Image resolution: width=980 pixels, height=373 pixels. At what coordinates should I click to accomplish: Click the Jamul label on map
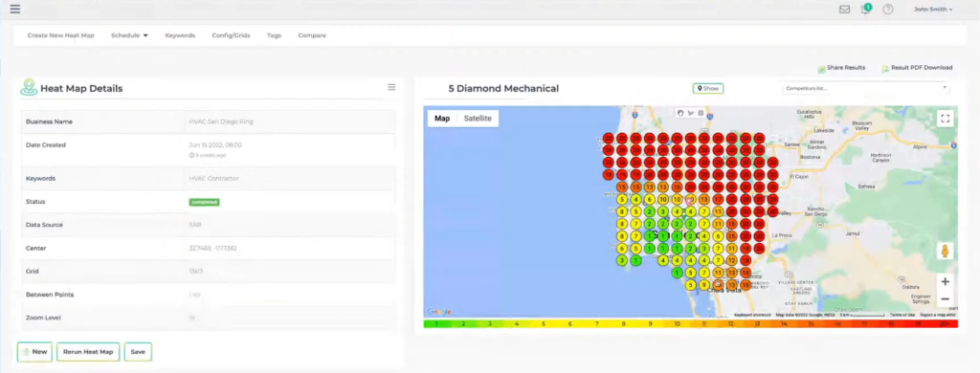pyautogui.click(x=853, y=233)
